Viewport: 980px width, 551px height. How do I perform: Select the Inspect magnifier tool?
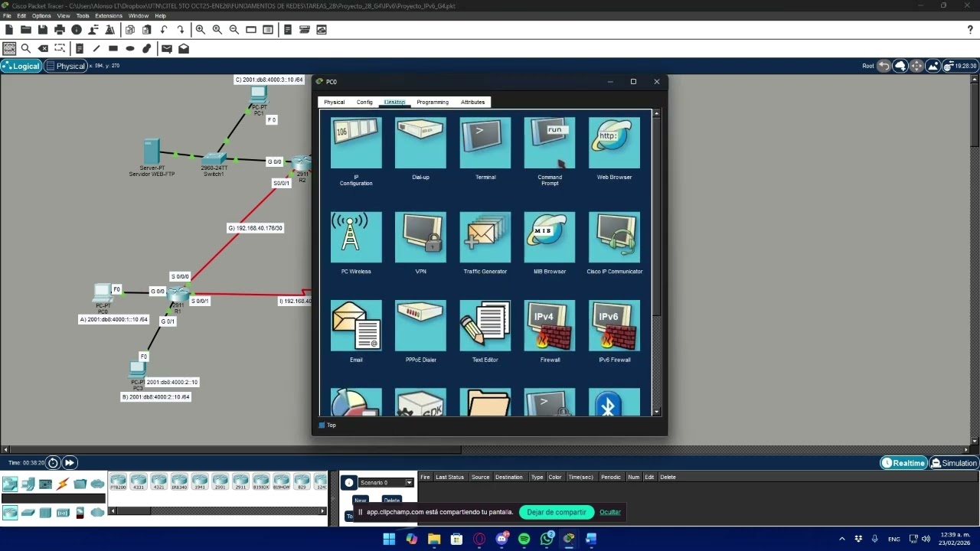point(26,48)
